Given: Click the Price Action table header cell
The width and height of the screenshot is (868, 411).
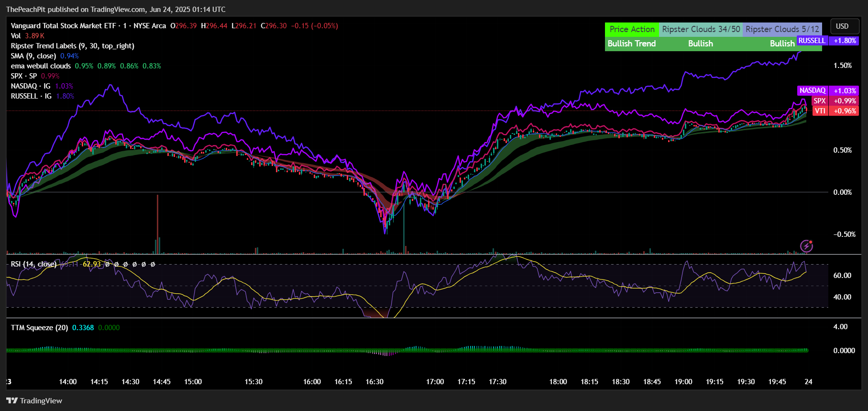Looking at the screenshot, I should [x=632, y=29].
